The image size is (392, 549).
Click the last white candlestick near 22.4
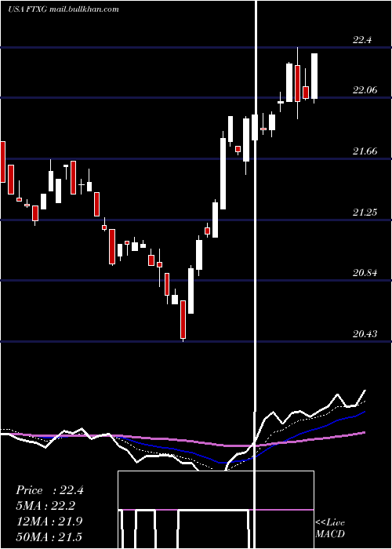tap(314, 76)
